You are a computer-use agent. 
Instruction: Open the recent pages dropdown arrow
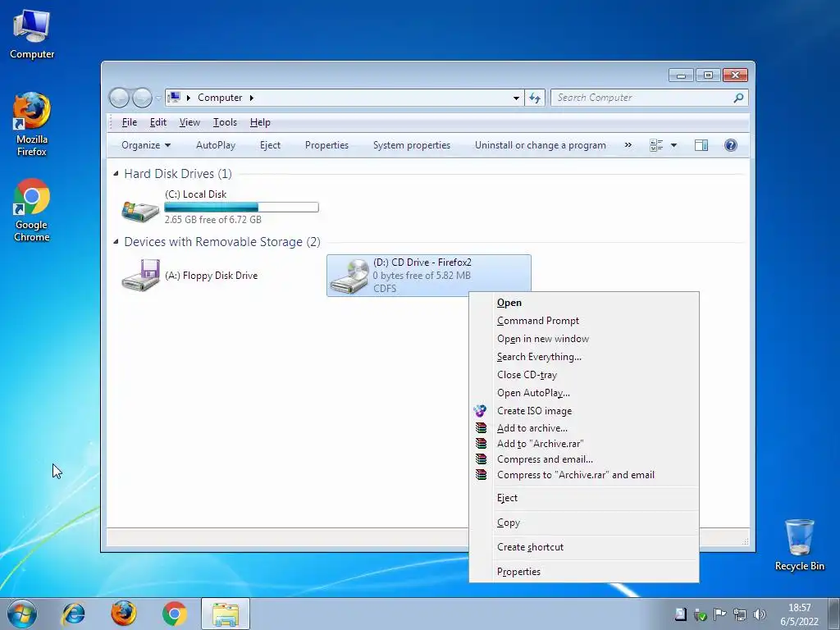(158, 98)
